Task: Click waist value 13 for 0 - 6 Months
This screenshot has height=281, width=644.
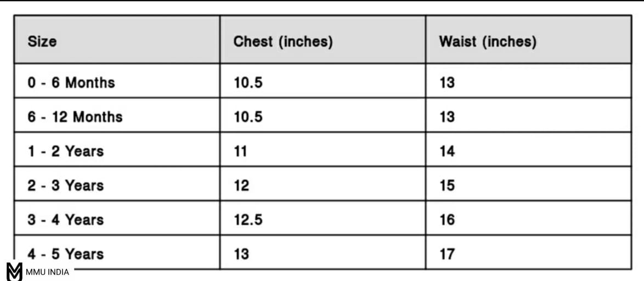Action: [x=447, y=82]
